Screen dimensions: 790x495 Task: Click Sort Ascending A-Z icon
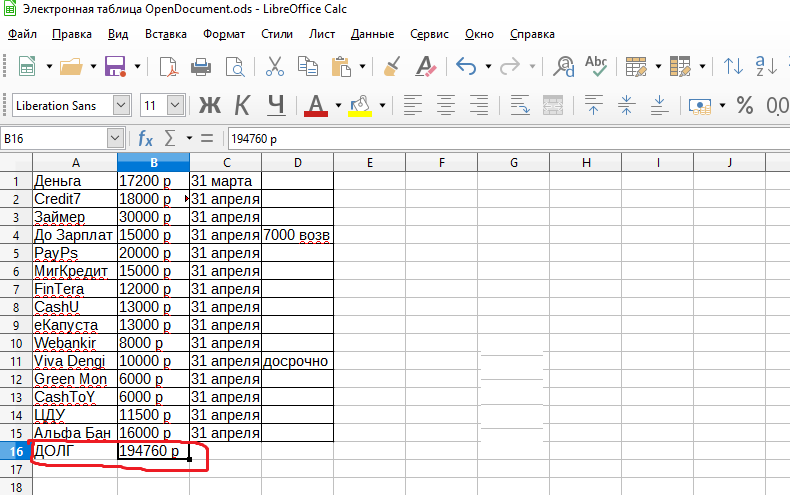coord(766,67)
